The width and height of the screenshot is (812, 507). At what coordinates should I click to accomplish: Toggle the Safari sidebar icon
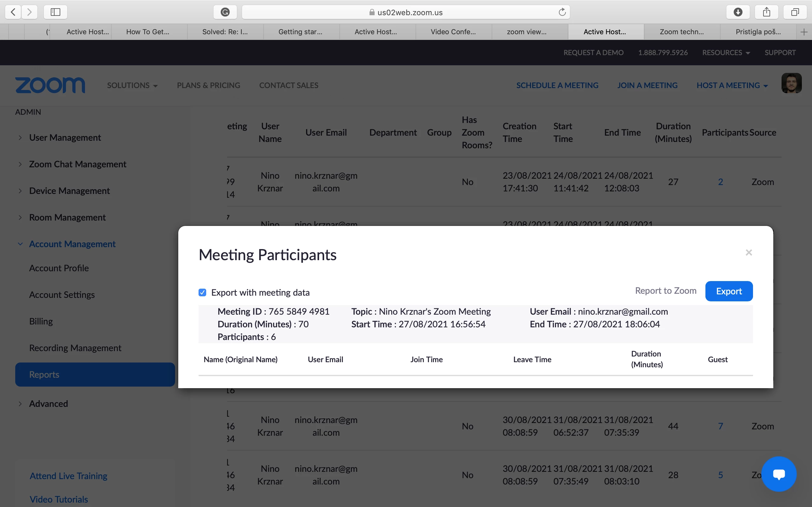pyautogui.click(x=56, y=12)
